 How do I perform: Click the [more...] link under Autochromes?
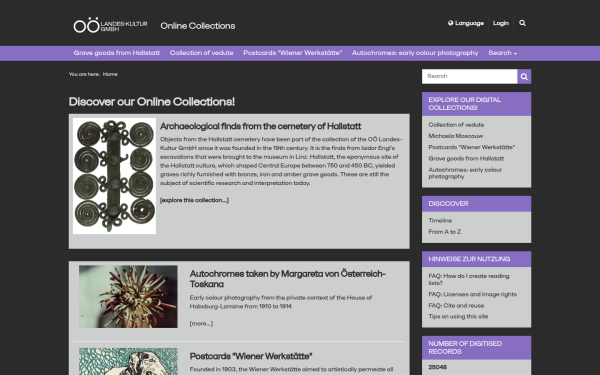201,324
